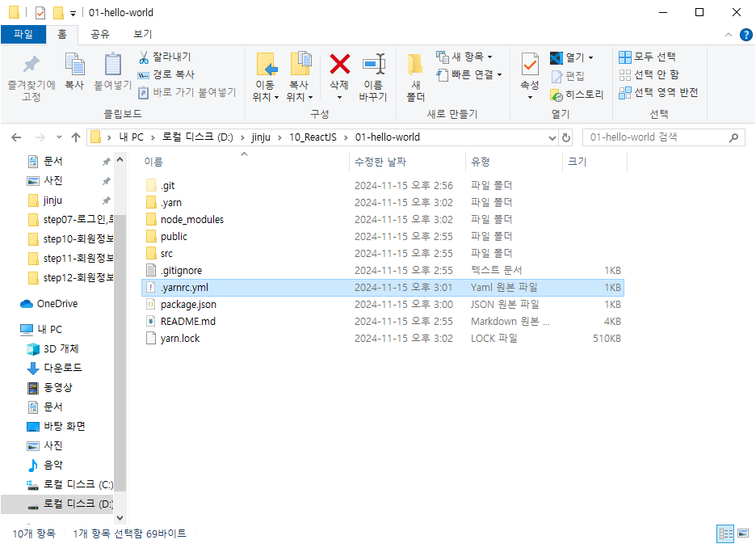Sort by the 이름 column header
This screenshot has width=756, height=544.
245,162
